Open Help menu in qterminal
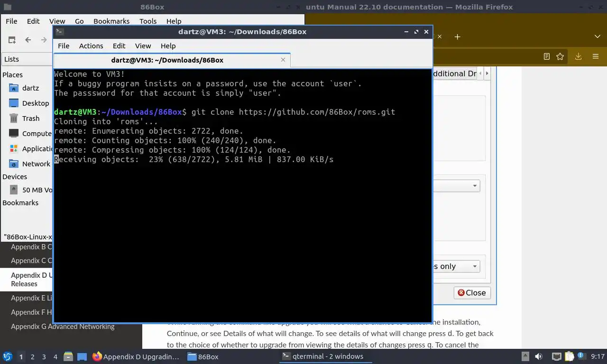The image size is (607, 364). (168, 46)
